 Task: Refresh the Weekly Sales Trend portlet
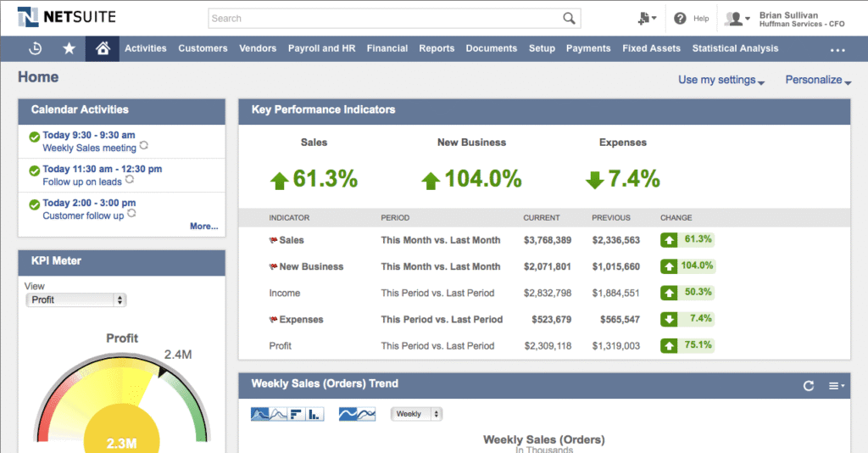(x=809, y=386)
